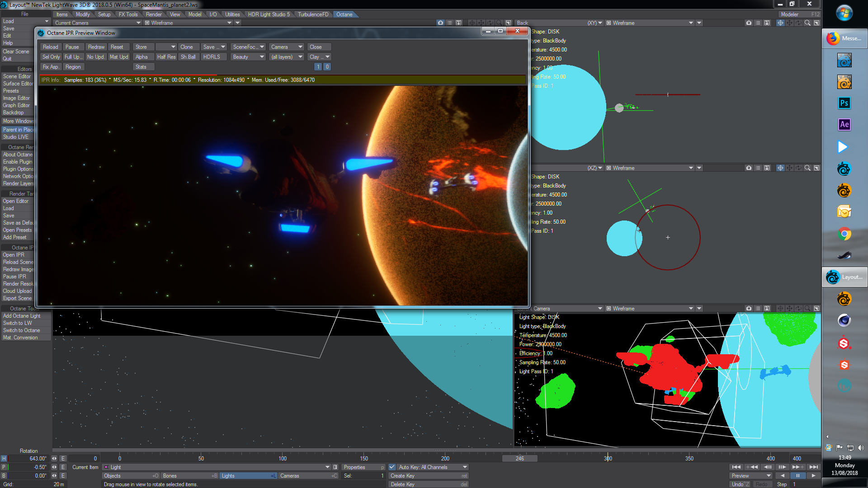868x488 pixels.
Task: Open the Preview dropdown near transport controls
Action: [751, 476]
